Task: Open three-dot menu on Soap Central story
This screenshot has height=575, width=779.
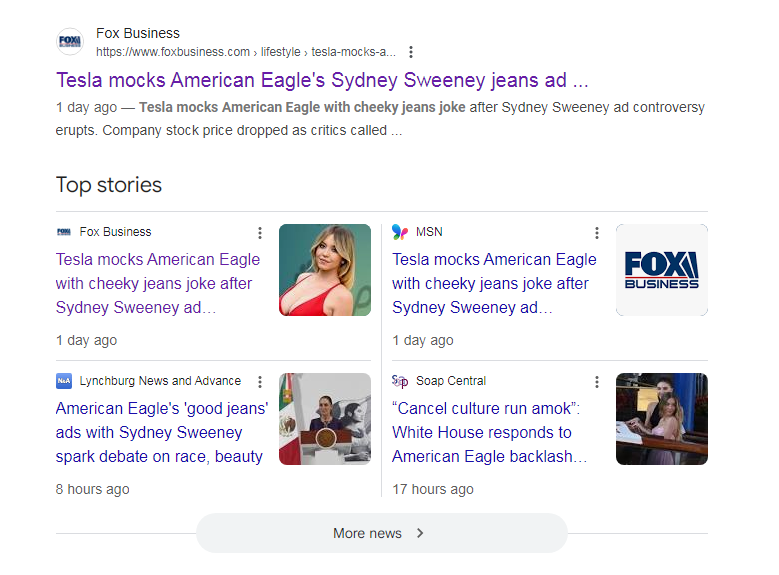Action: click(597, 382)
